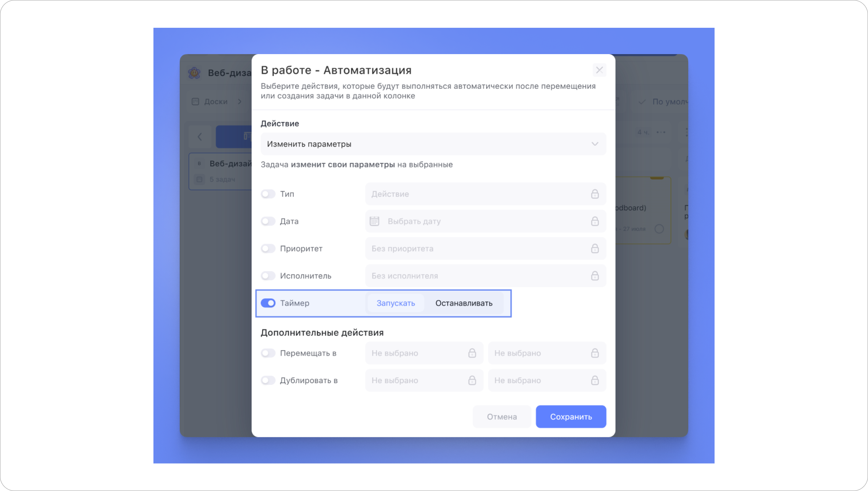Click the calendar icon in date field

click(x=374, y=221)
